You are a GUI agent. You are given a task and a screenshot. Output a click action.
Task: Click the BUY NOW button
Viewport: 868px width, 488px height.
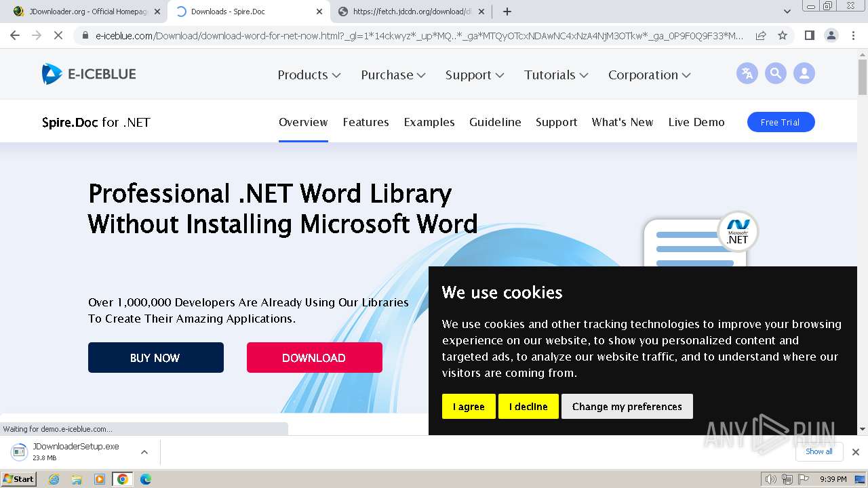[156, 357]
